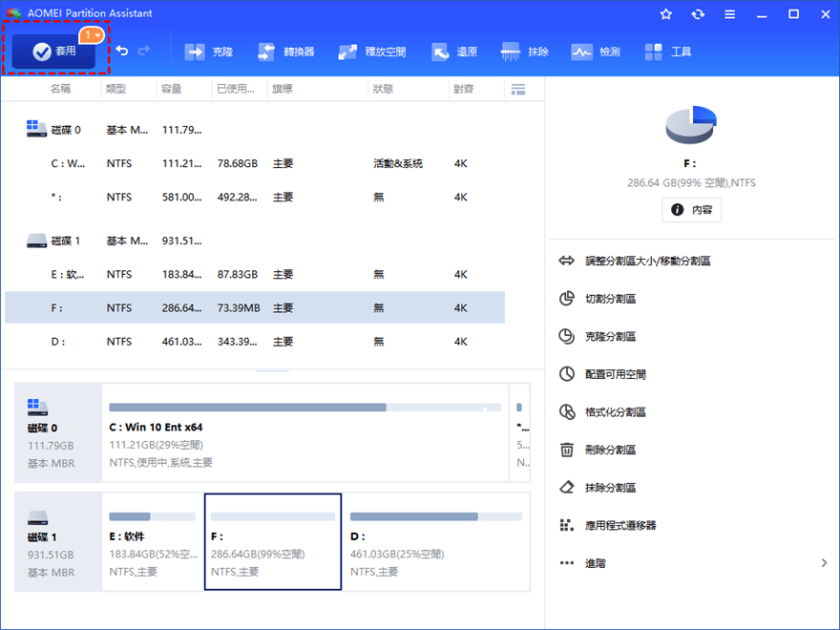Image resolution: width=840 pixels, height=630 pixels.
Task: Open the hamburger menu in title bar
Action: pos(729,14)
